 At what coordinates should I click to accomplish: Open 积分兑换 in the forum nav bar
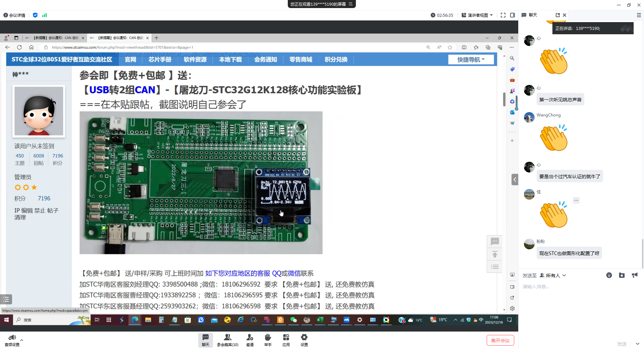tap(336, 59)
